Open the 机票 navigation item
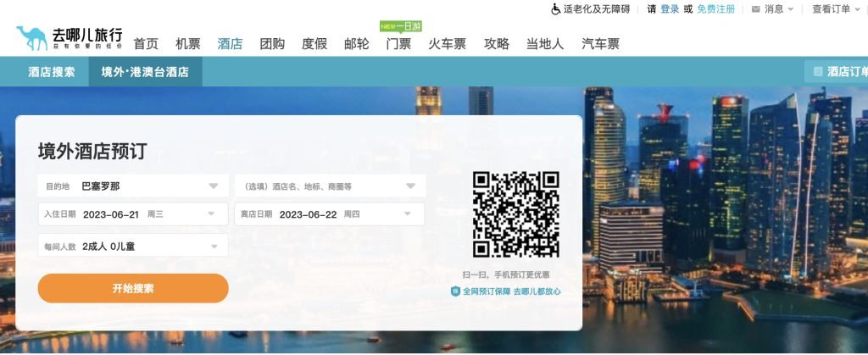 (x=188, y=44)
